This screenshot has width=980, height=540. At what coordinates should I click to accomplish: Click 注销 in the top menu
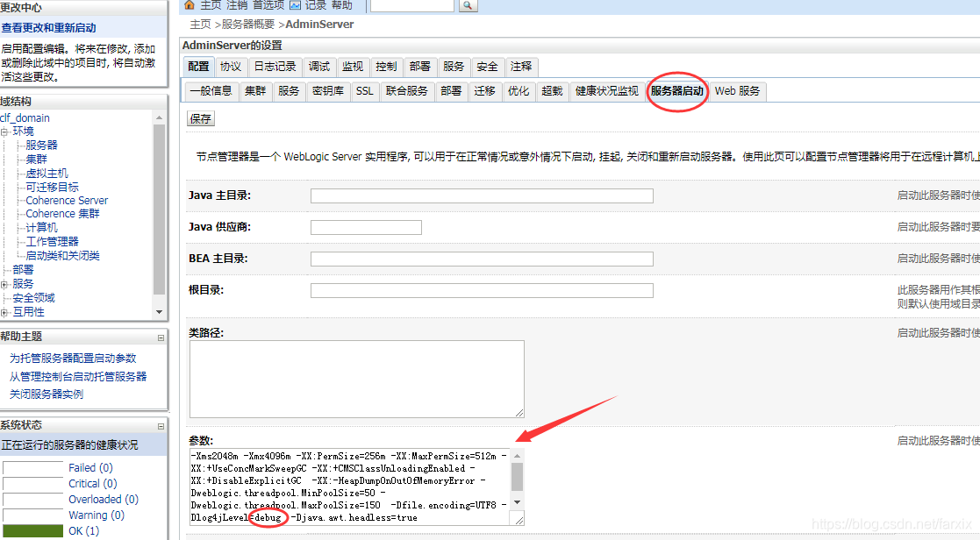click(x=237, y=5)
